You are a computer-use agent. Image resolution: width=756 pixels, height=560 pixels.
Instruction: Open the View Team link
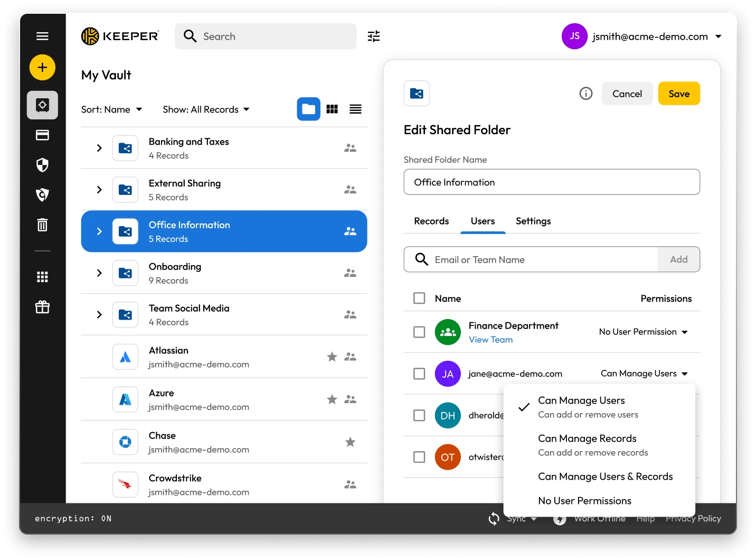tap(490, 340)
